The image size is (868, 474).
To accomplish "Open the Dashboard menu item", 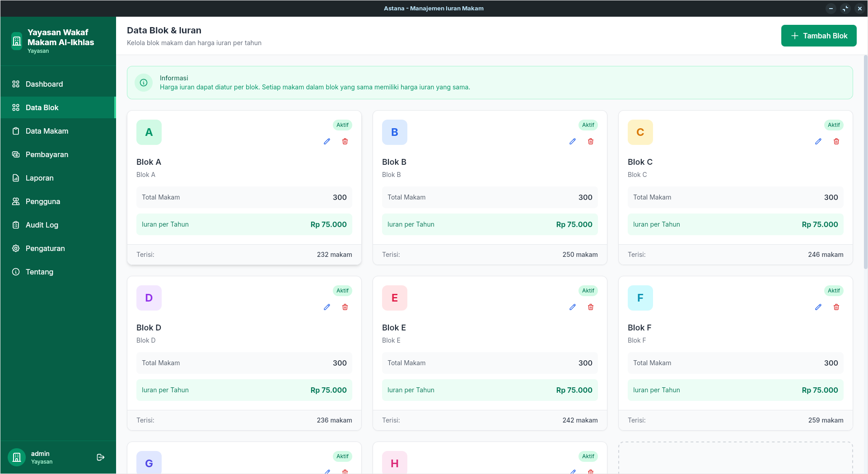I will (x=44, y=84).
